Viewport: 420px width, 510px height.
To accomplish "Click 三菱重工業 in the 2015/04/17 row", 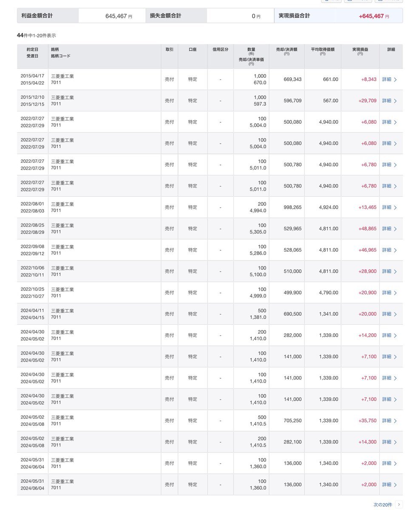I will click(x=62, y=76).
